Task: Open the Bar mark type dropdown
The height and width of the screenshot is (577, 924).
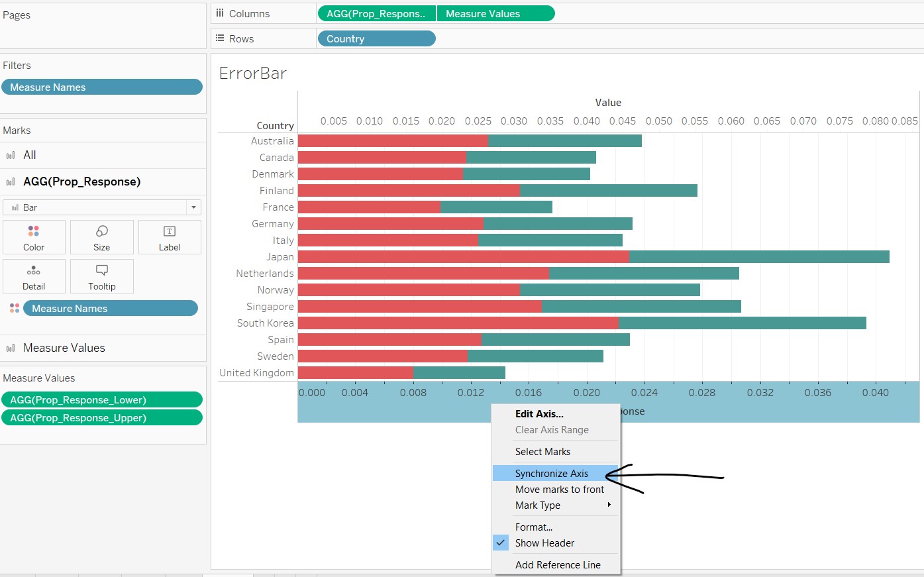Action: 193,207
